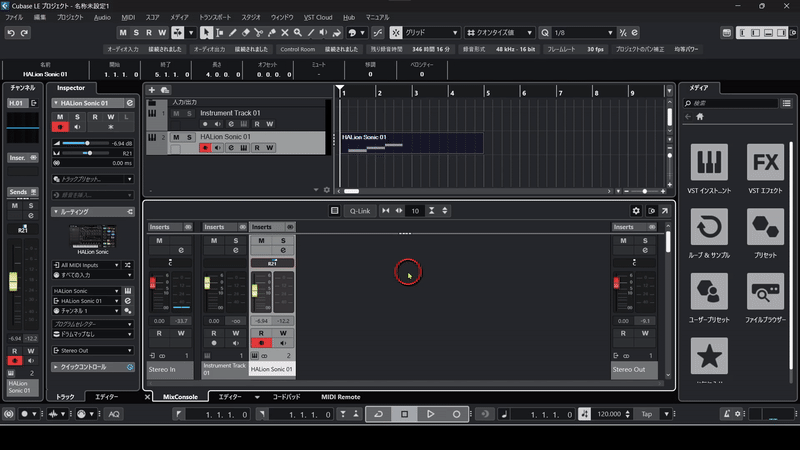800x450 pixels.
Task: Toggle Solo in Inspector HALion Sonic 01
Action: coord(77,117)
